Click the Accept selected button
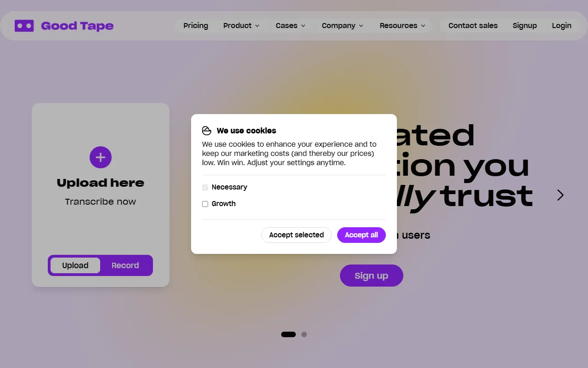This screenshot has height=368, width=588. pos(296,235)
